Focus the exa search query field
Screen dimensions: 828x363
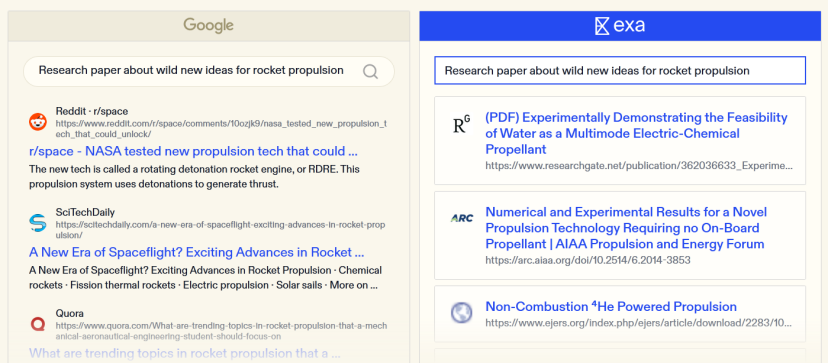point(620,70)
